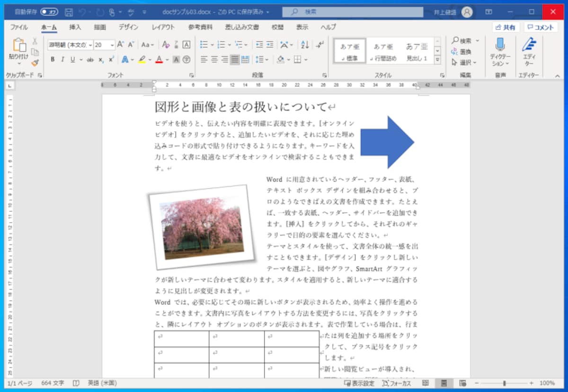568x392 pixels.
Task: Toggle character shading gray A button
Action: click(176, 60)
